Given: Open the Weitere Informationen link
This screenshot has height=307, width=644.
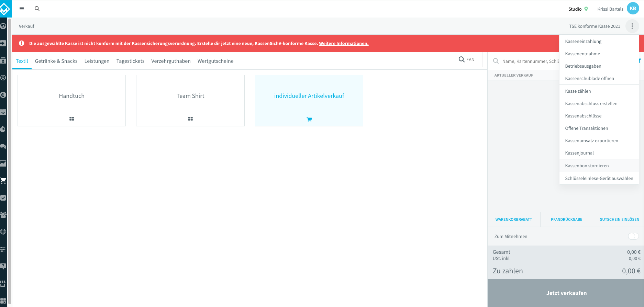Looking at the screenshot, I should click(344, 43).
